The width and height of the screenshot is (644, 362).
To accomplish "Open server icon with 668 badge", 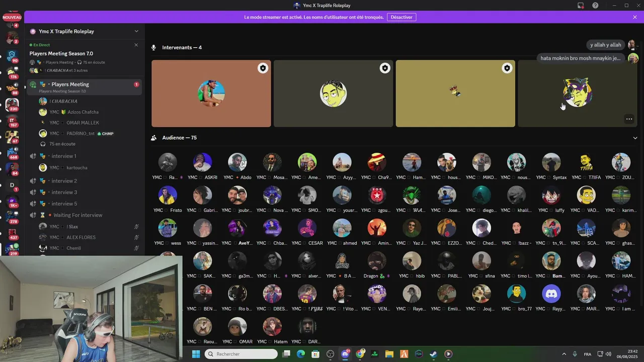I will (12, 152).
